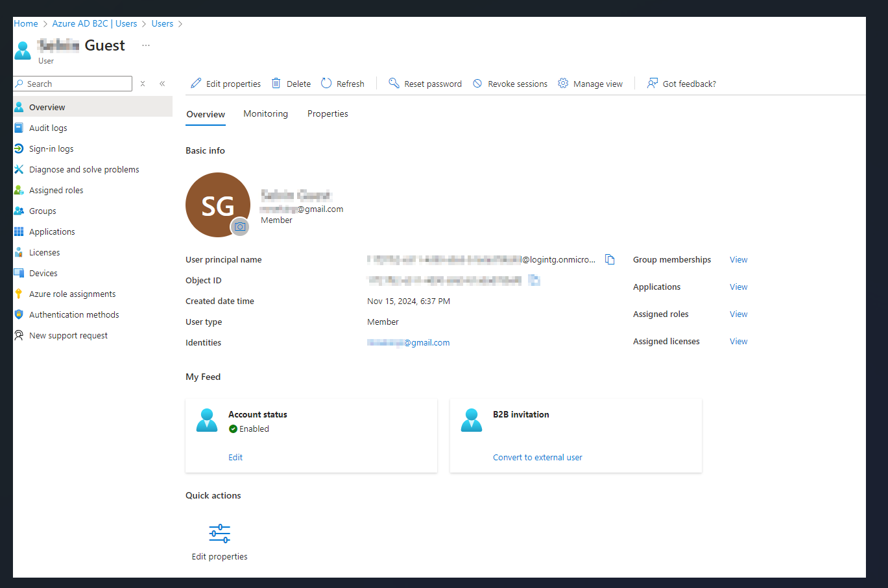Click the Diagnose and solve problems wrench icon
The width and height of the screenshot is (888, 588).
[x=19, y=169]
